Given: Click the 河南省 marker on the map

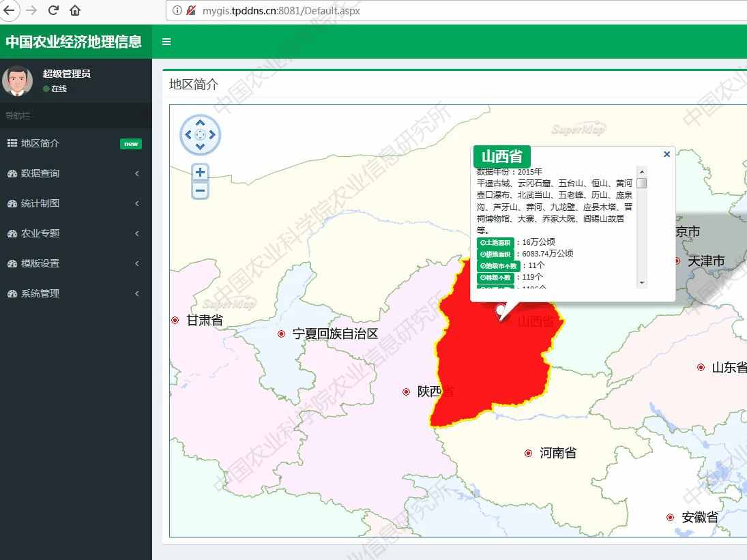Looking at the screenshot, I should point(528,454).
